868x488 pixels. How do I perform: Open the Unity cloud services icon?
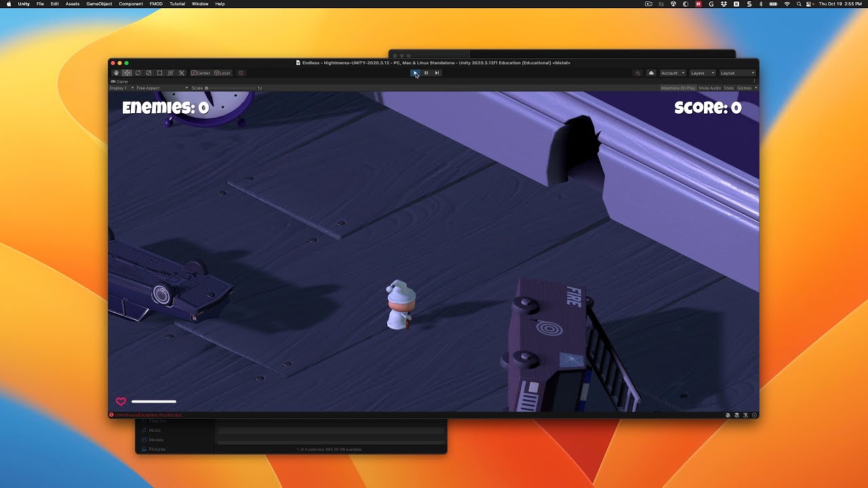point(651,73)
